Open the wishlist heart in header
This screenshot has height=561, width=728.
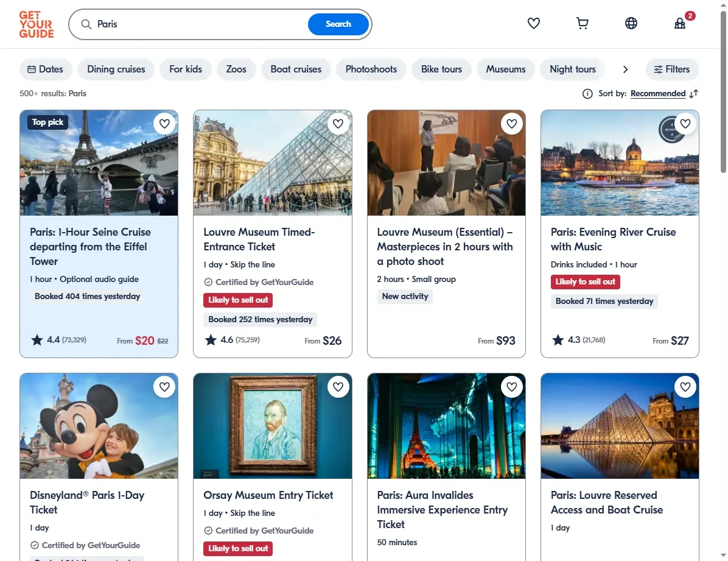[x=533, y=23]
